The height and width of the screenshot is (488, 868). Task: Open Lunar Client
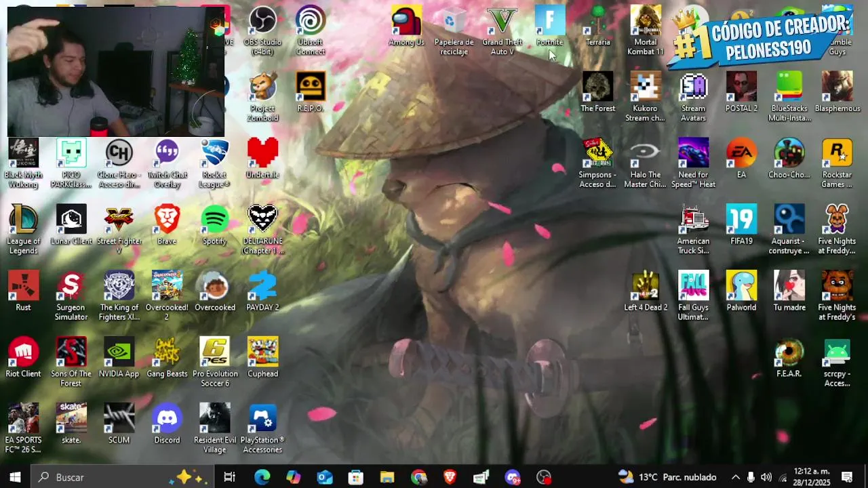tap(71, 226)
